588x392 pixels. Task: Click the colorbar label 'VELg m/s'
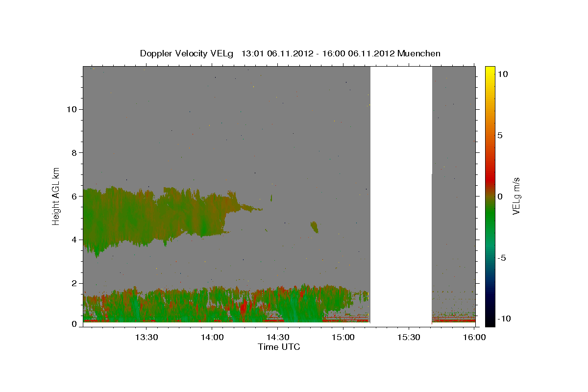(x=516, y=196)
